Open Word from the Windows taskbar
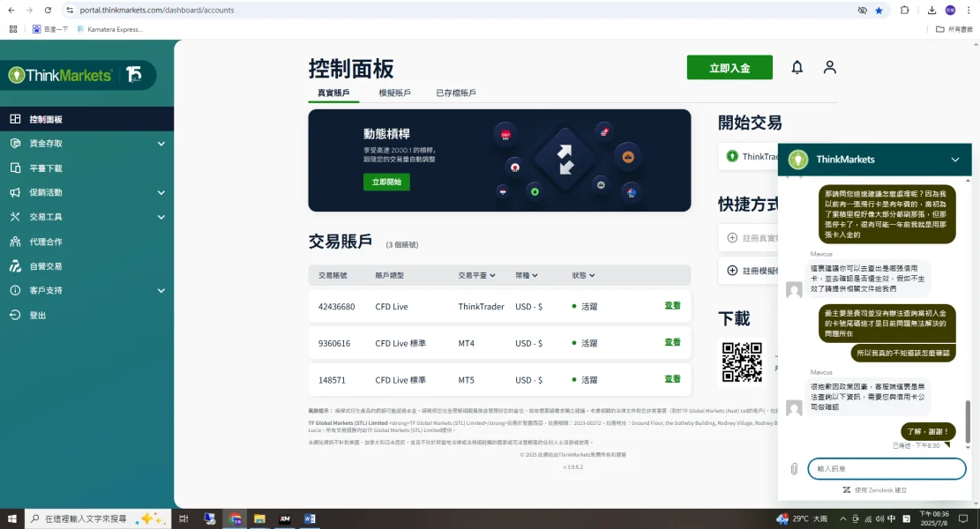Screen dimensions: 980x529 coord(310,518)
